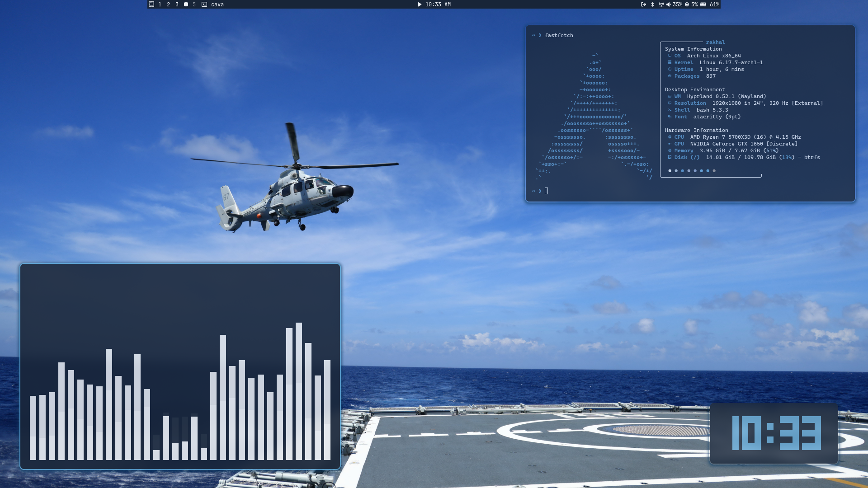This screenshot has height=488, width=868.
Task: Click the Arch logo ASCII art in terminal
Action: click(594, 117)
